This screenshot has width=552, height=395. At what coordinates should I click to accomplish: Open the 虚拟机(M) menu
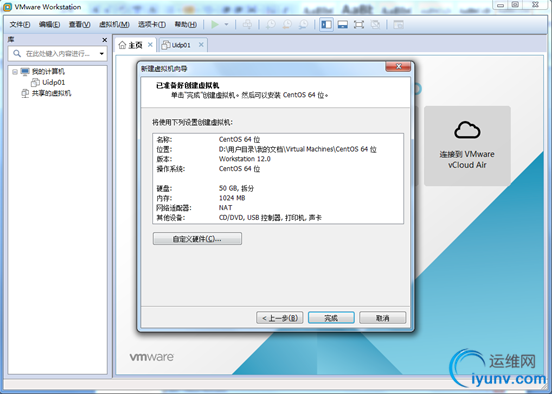tap(114, 24)
